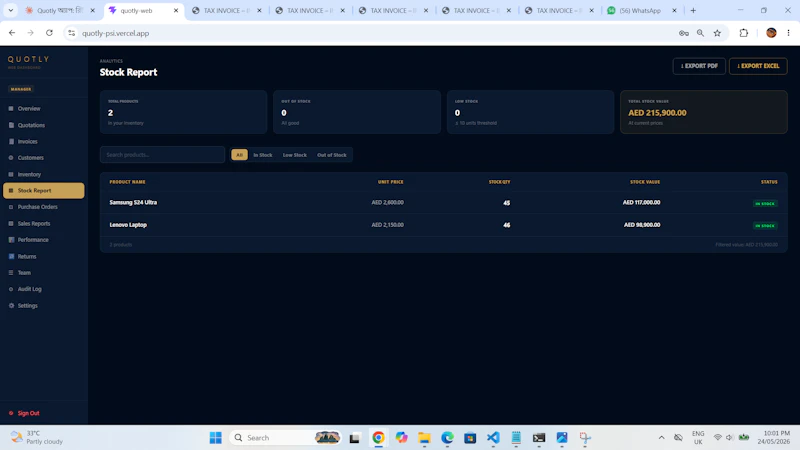Viewport: 800px width, 450px height.
Task: Click the AED 2,600.00 unit price
Action: [x=387, y=203]
